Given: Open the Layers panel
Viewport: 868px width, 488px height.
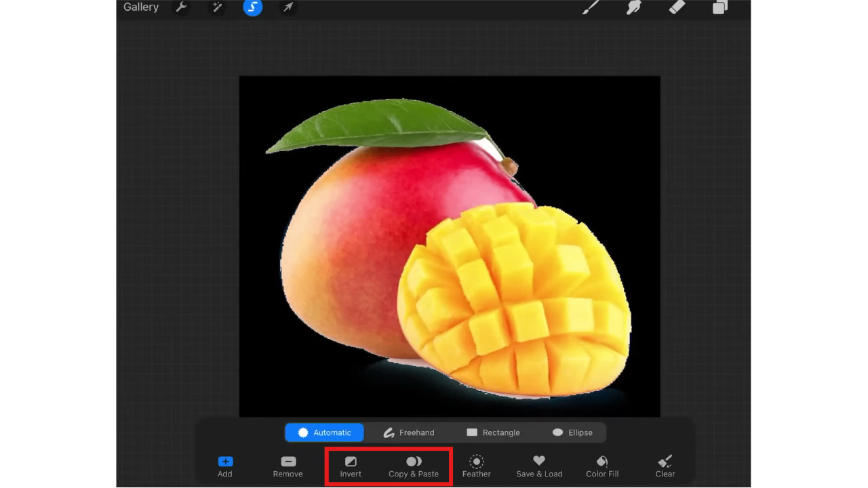Looking at the screenshot, I should tap(719, 7).
